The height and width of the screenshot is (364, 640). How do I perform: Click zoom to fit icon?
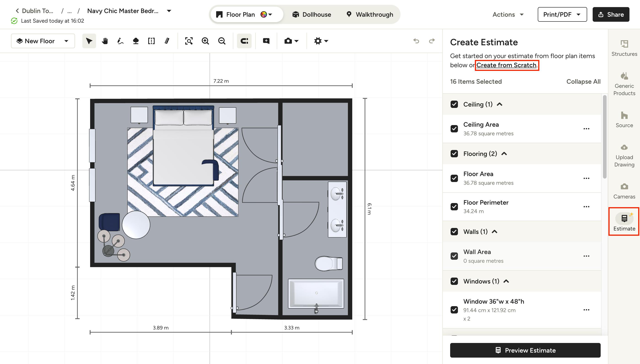point(189,41)
